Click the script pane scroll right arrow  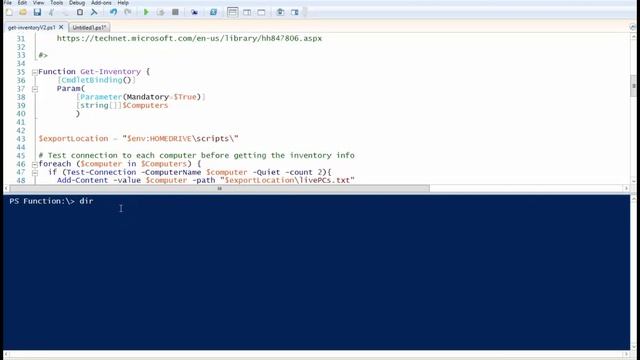pos(626,188)
